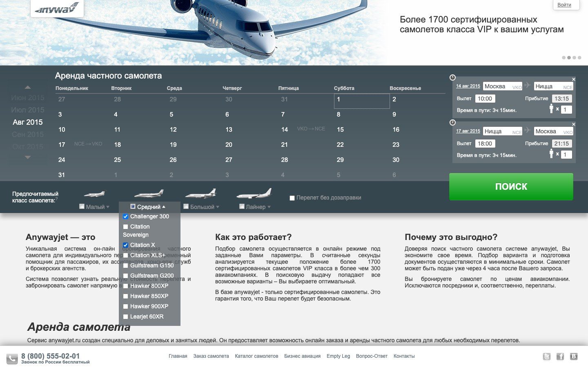The image size is (588, 368).
Task: Click the passenger icon in the first flight leg
Action: 551,108
